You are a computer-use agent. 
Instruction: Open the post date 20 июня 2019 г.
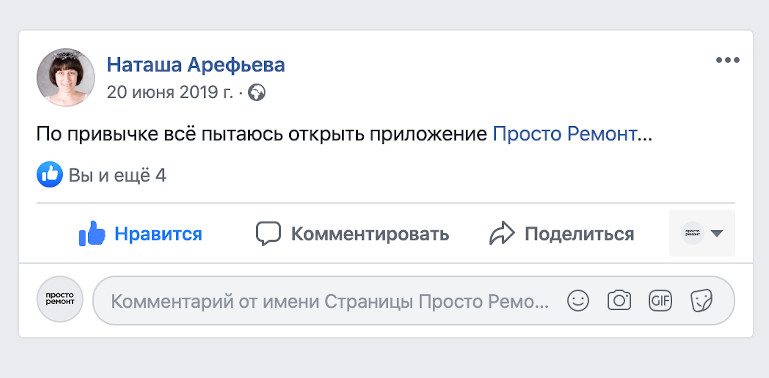(170, 92)
